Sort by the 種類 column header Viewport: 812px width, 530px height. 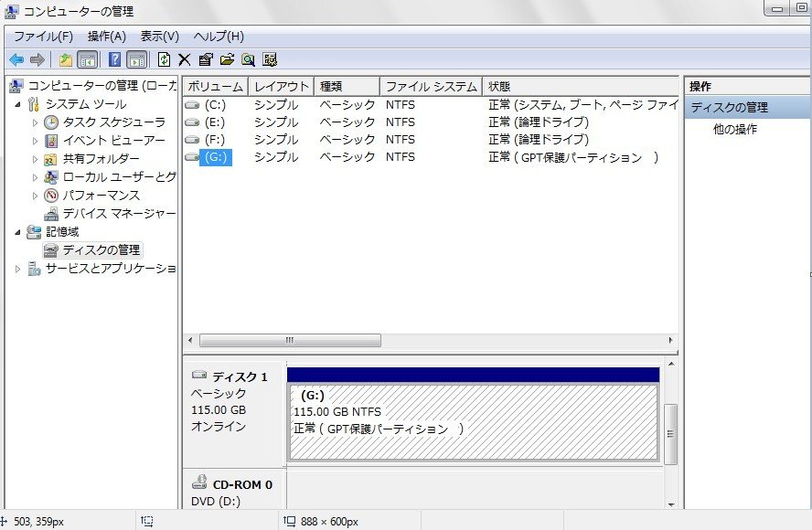click(x=347, y=87)
